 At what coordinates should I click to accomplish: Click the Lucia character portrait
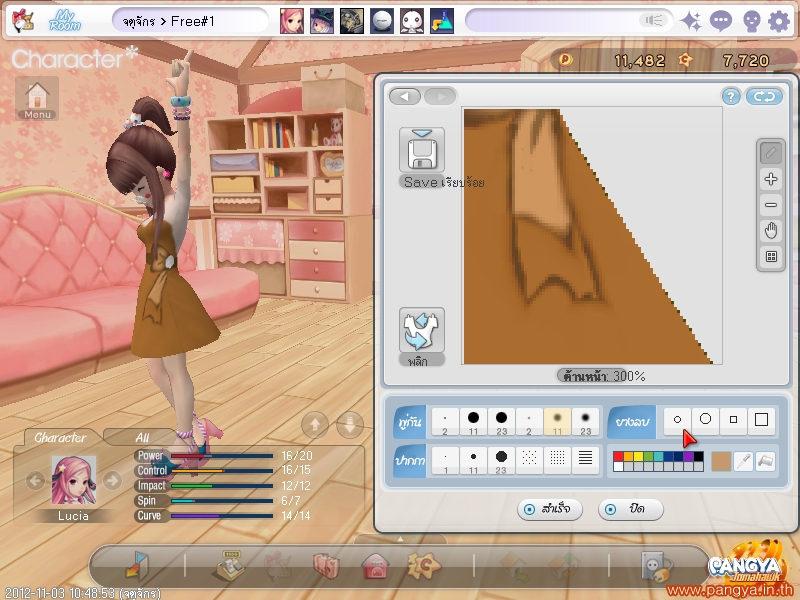tap(73, 481)
